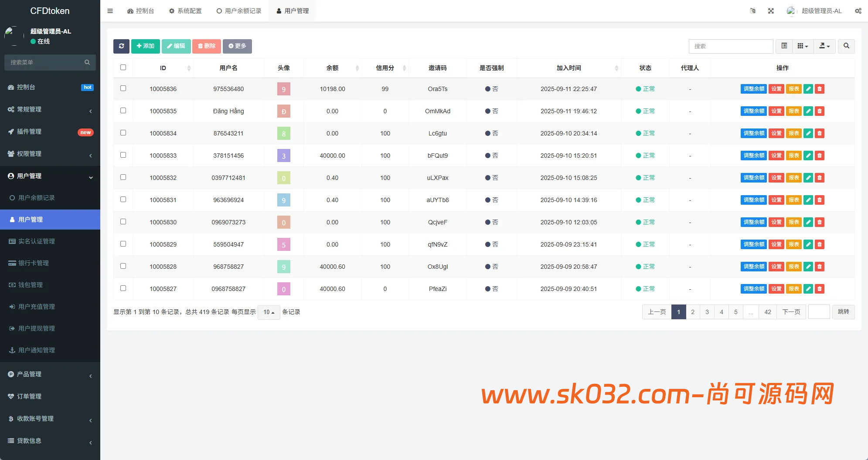Switch to the 用户余额记录 top tab

coord(239,11)
